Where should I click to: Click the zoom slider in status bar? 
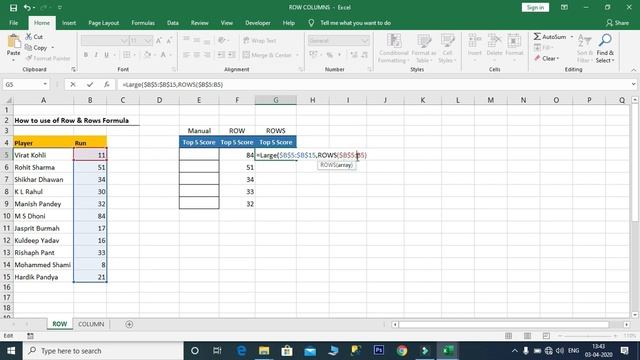tap(587, 336)
